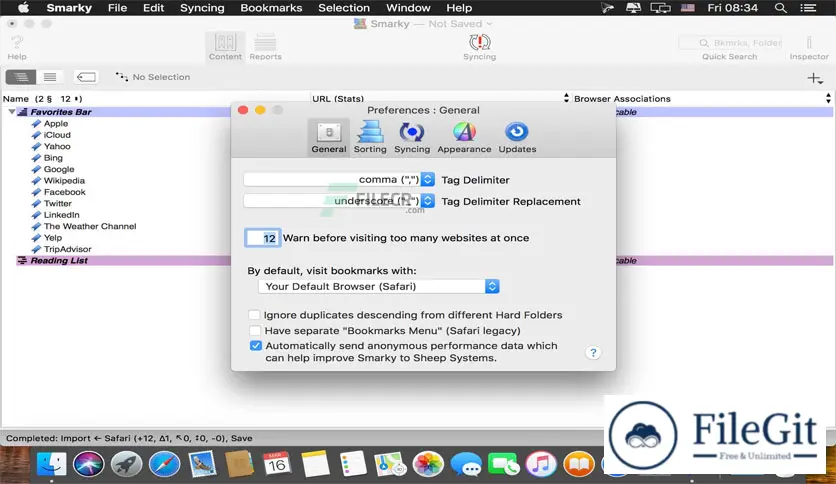The width and height of the screenshot is (836, 484).
Task: Open Siri from the dock
Action: pos(89,464)
